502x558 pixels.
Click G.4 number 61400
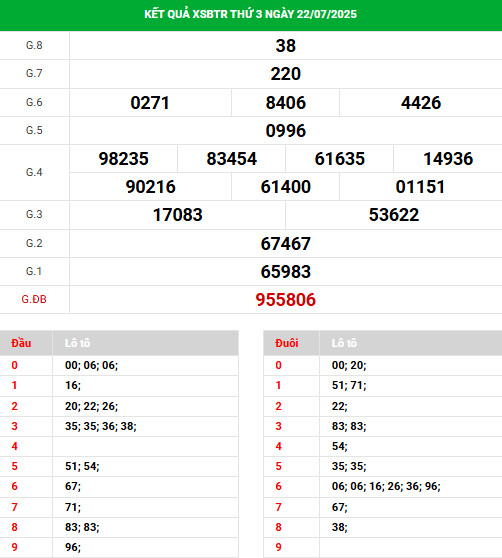[286, 187]
